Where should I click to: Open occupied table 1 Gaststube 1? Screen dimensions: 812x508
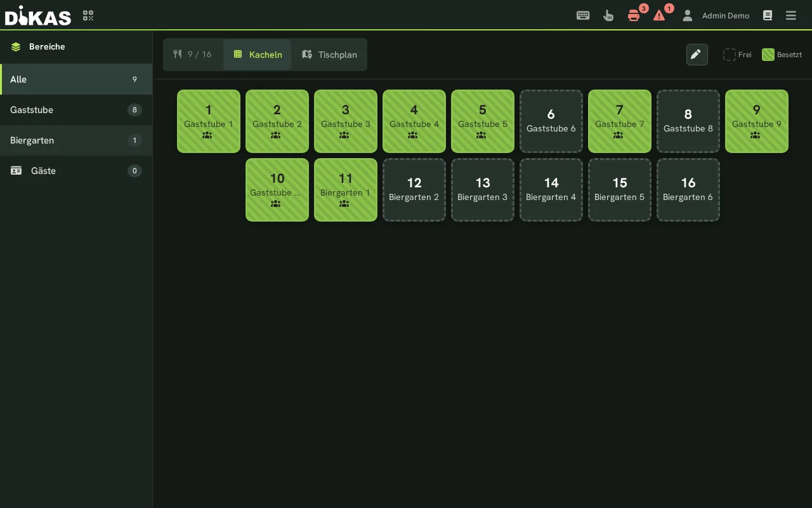(x=209, y=121)
